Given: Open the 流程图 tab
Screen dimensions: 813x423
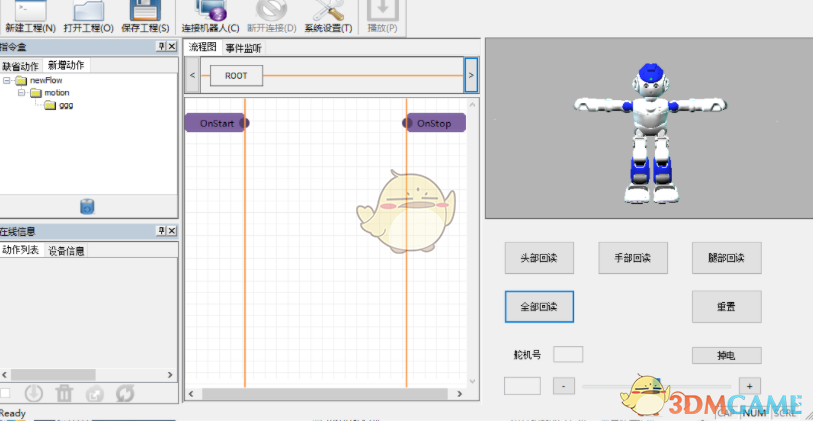Looking at the screenshot, I should coord(202,47).
